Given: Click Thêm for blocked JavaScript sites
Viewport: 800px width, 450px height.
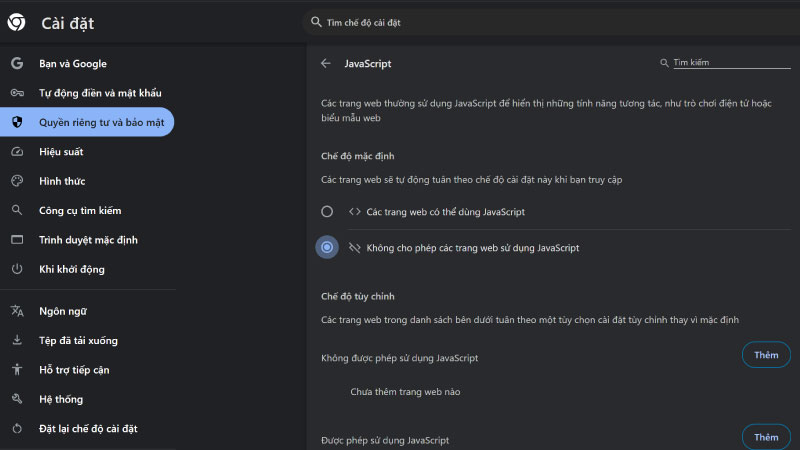Looking at the screenshot, I should click(x=766, y=355).
